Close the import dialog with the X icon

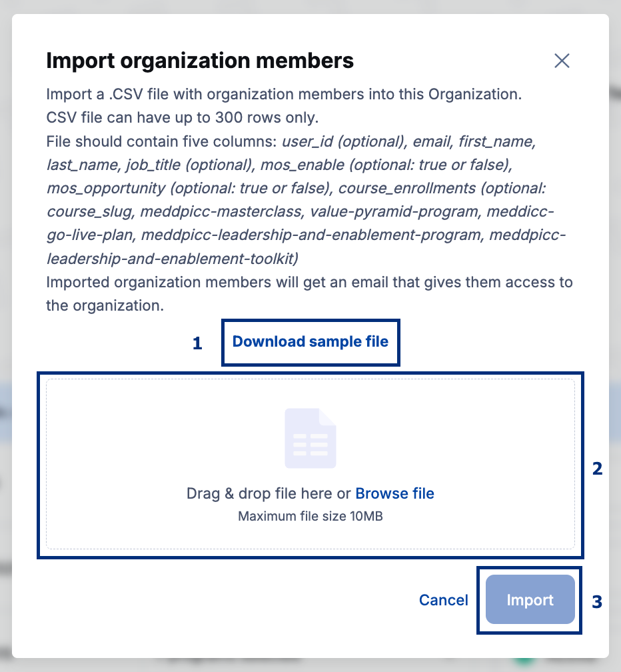tap(562, 61)
